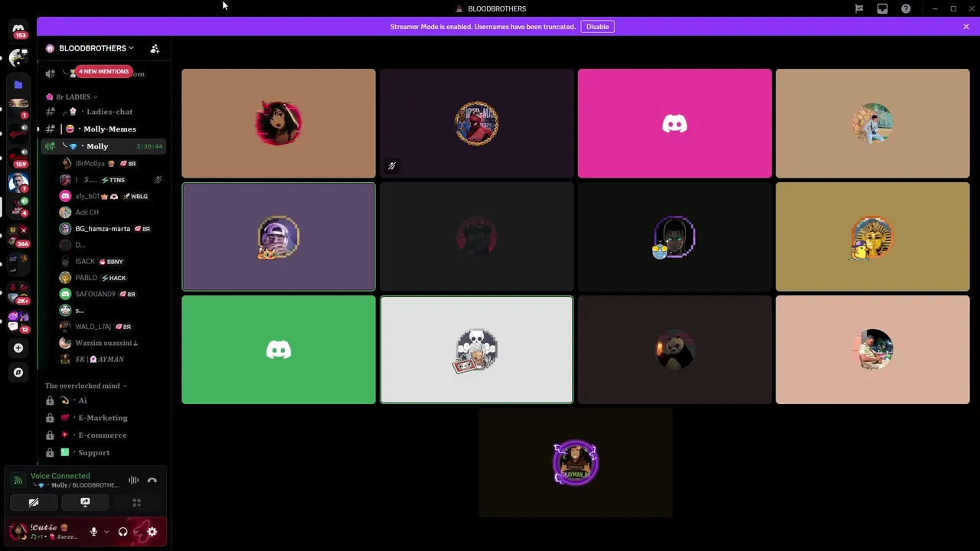The height and width of the screenshot is (551, 980).
Task: Open server with 153 notification badge
Action: [18, 30]
